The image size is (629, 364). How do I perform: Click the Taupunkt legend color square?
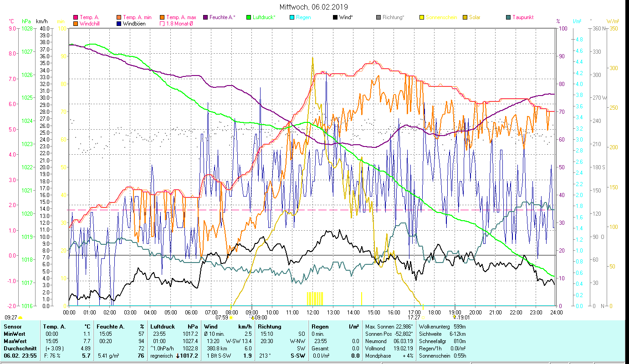508,18
